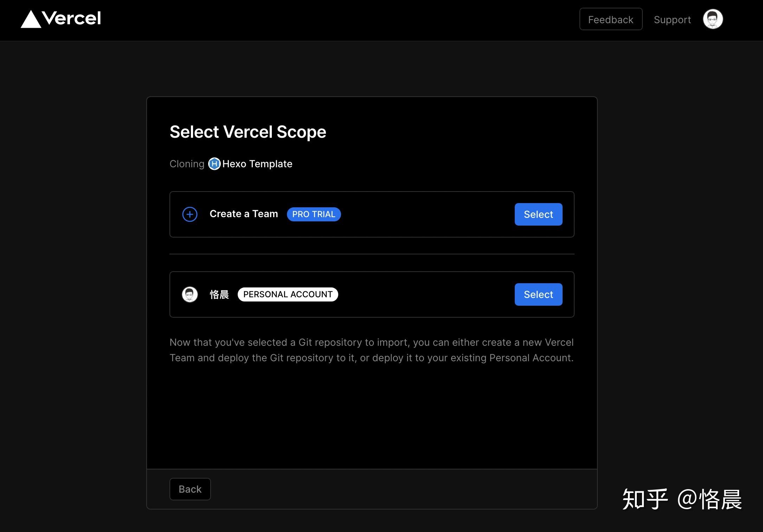Click the "Create a Team" label
The width and height of the screenshot is (763, 532).
244,214
